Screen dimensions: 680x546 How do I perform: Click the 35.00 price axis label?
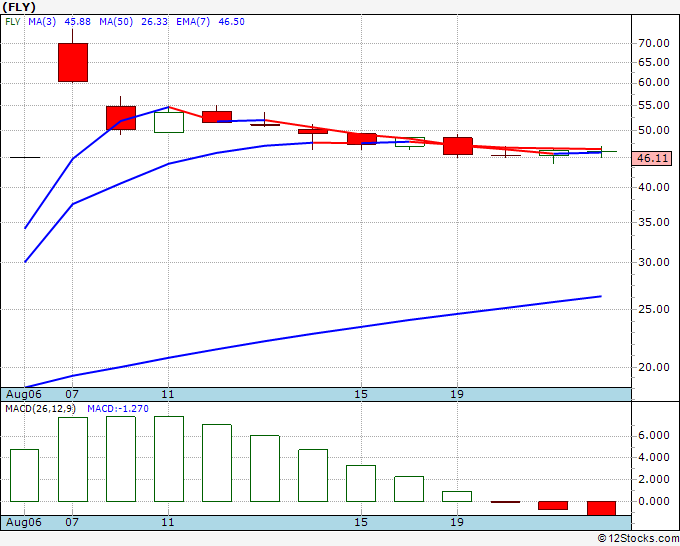point(654,222)
